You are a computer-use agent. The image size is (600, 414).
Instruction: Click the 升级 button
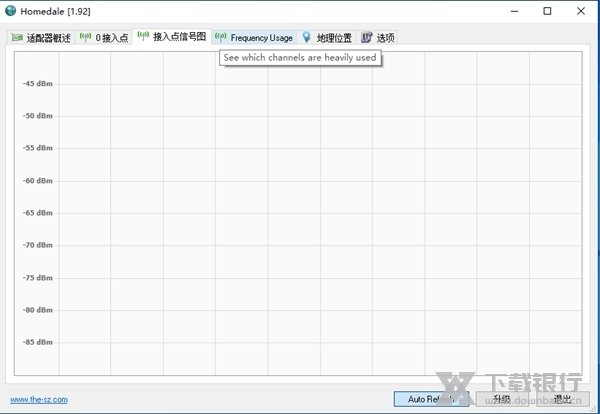pyautogui.click(x=501, y=399)
